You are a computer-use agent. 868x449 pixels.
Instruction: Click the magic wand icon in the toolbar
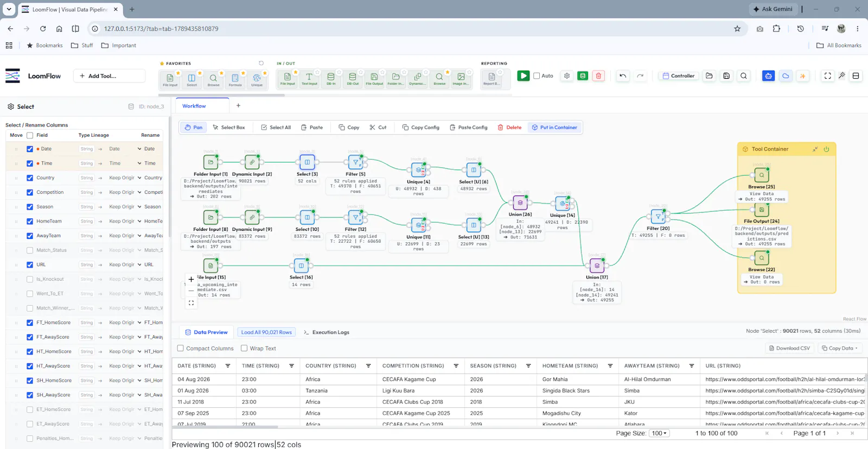tap(841, 76)
